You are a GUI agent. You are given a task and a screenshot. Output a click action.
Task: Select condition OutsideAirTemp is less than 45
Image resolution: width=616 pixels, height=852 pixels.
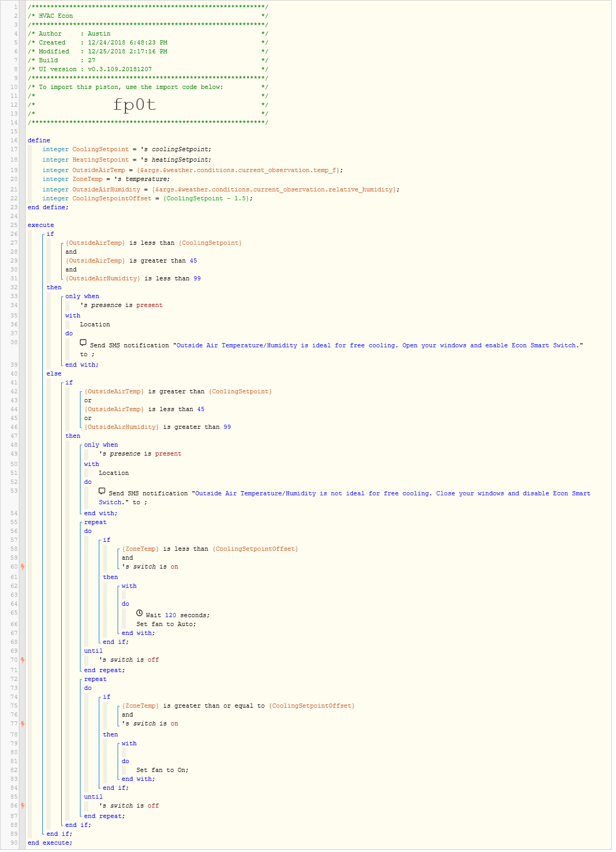[x=145, y=409]
